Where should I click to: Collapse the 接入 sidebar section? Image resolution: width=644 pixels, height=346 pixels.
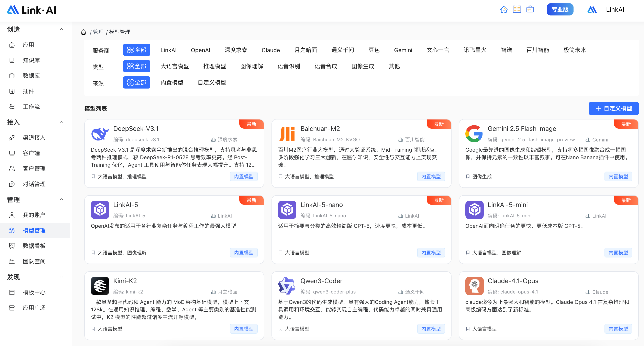(x=62, y=122)
